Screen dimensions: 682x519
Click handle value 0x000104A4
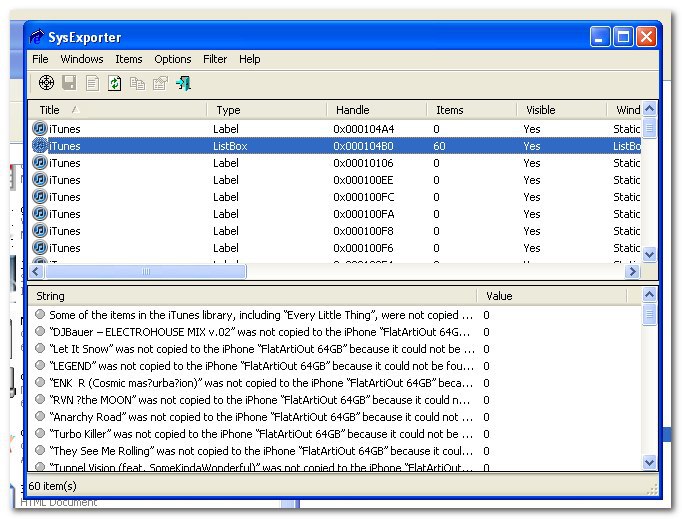pos(364,129)
